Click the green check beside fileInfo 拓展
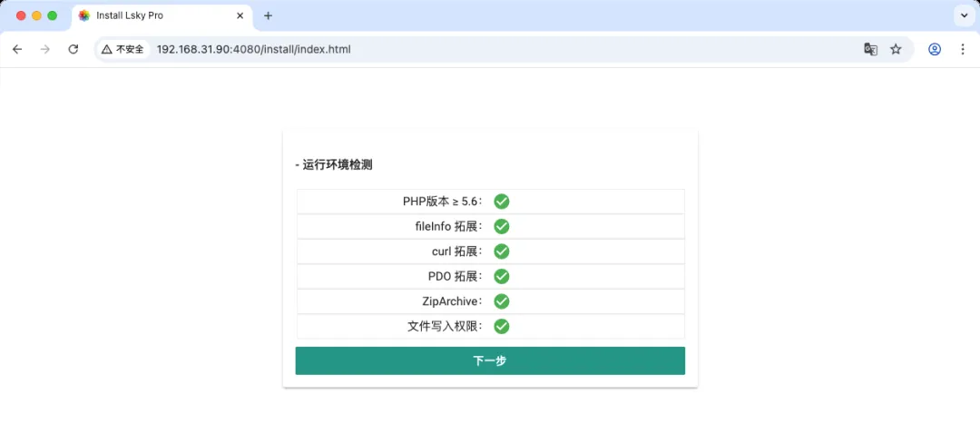Image resolution: width=980 pixels, height=424 pixels. [x=501, y=226]
